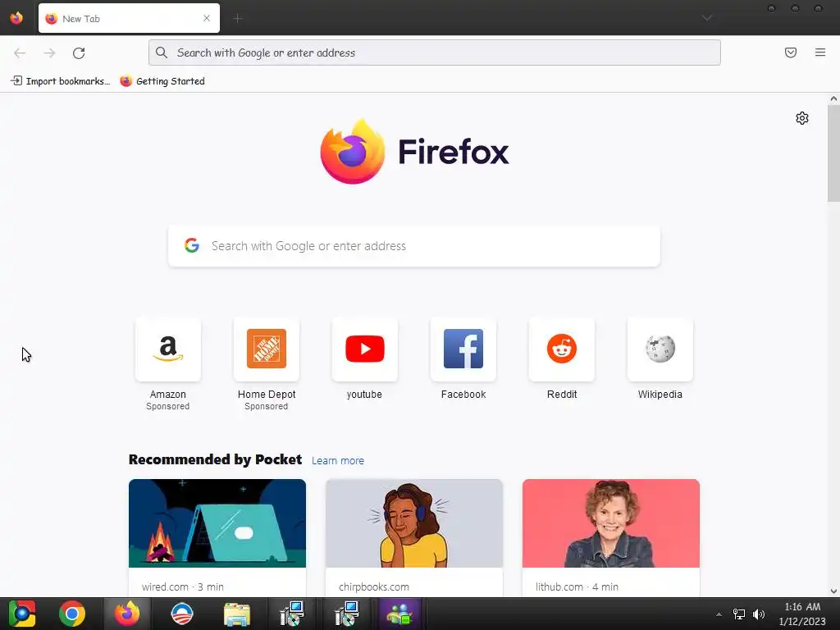Click Learn more about Pocket
Screen dimensions: 840x630
pyautogui.click(x=337, y=461)
